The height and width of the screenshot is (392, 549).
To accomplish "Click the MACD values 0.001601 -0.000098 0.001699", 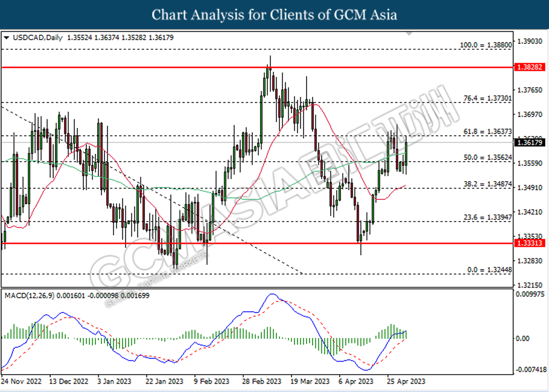I will pyautogui.click(x=104, y=295).
